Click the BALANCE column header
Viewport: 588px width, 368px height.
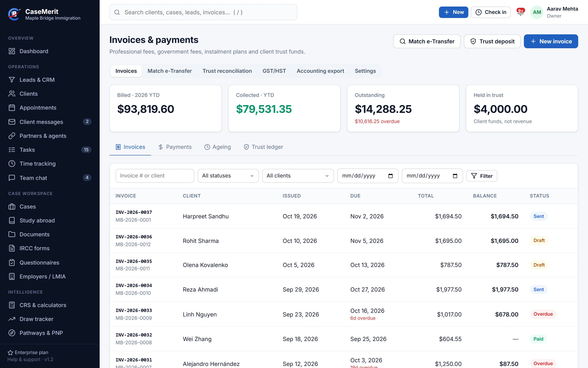click(x=485, y=196)
